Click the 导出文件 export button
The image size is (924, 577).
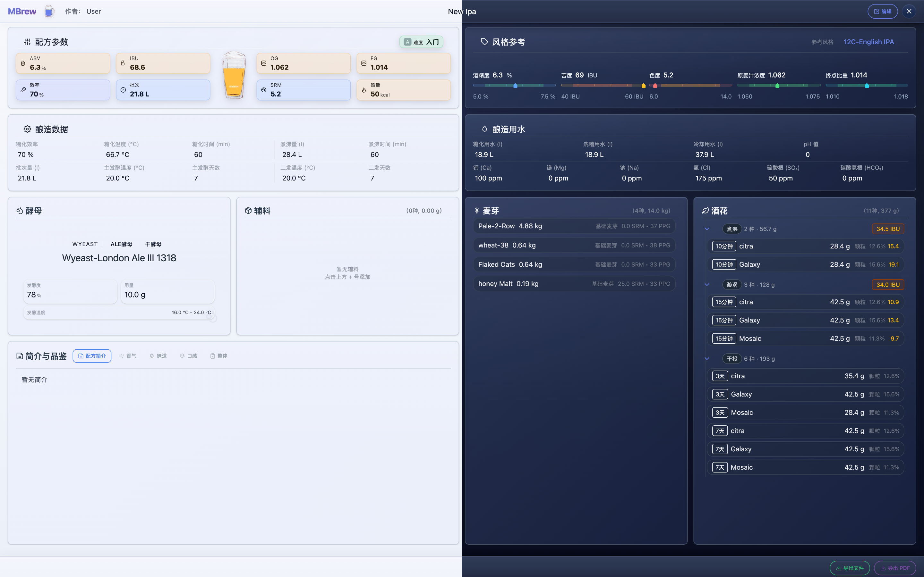(850, 568)
